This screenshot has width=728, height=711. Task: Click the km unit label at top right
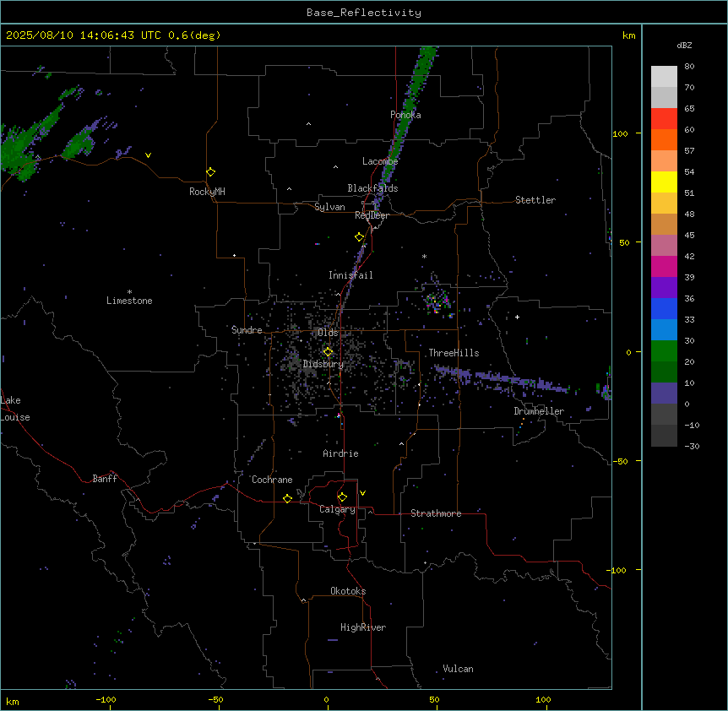click(628, 35)
